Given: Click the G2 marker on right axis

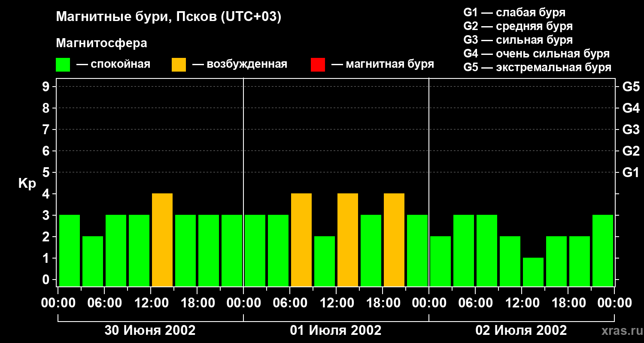Looking at the screenshot, I should point(631,151).
